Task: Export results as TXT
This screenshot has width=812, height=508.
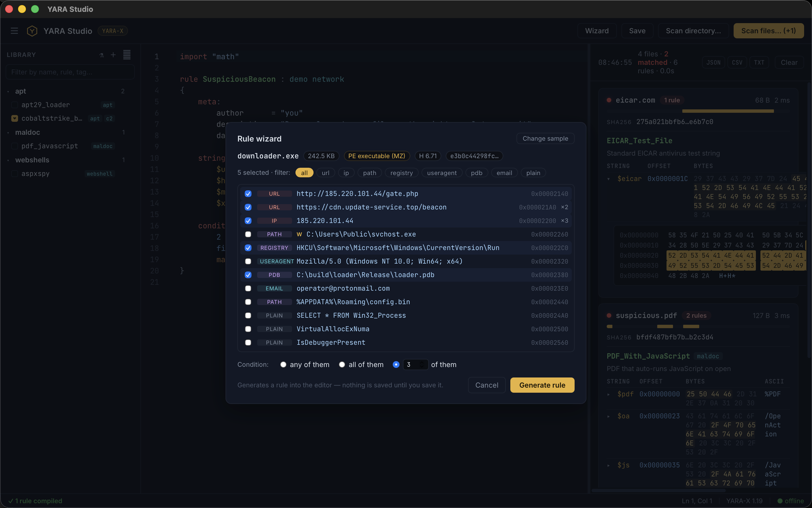Action: [759, 63]
